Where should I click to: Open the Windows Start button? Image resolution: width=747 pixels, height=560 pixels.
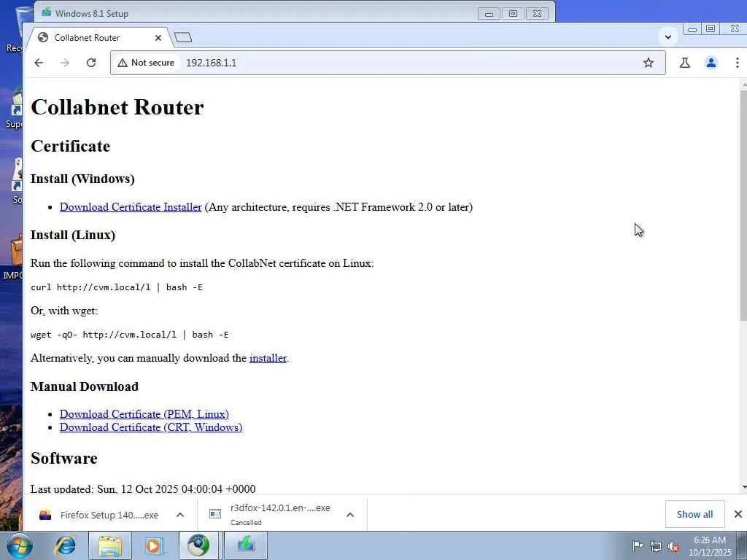(20, 545)
